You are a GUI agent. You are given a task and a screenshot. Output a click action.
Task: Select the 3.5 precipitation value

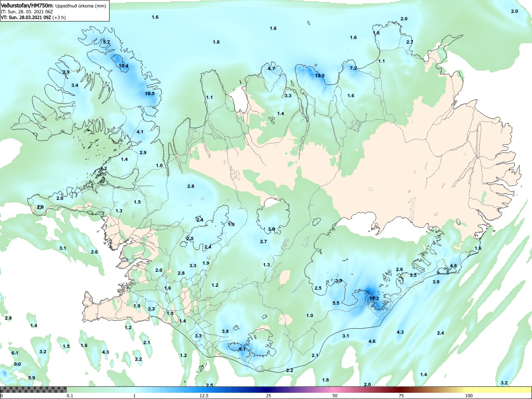[413, 275]
